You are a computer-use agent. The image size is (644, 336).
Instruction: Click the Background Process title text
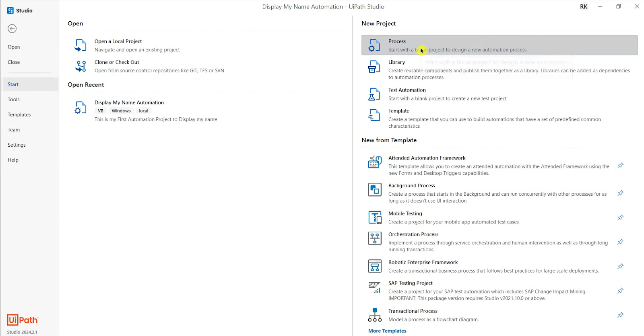pyautogui.click(x=412, y=186)
